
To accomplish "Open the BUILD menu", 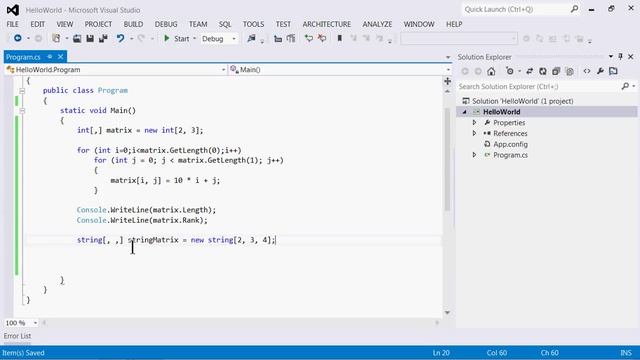I will (133, 24).
